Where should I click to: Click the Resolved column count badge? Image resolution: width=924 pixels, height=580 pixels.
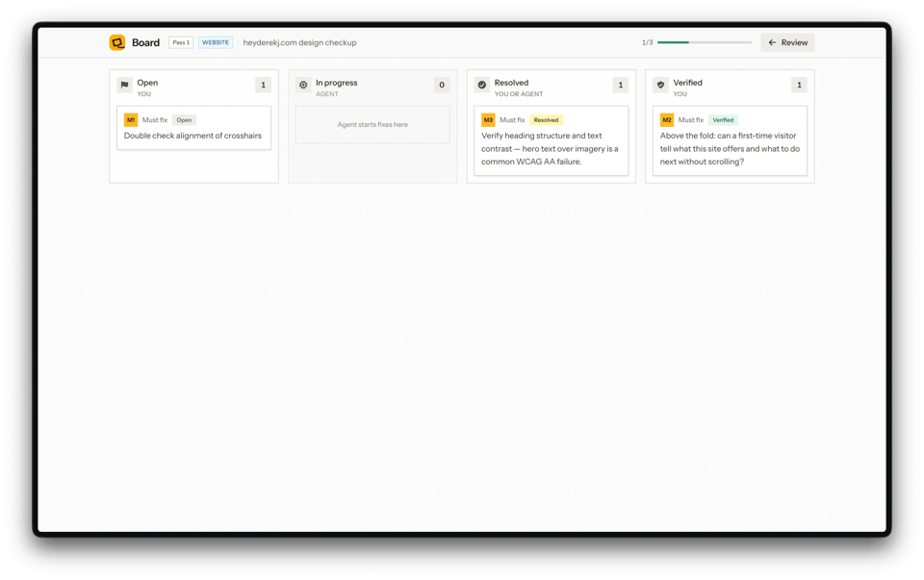click(x=621, y=85)
